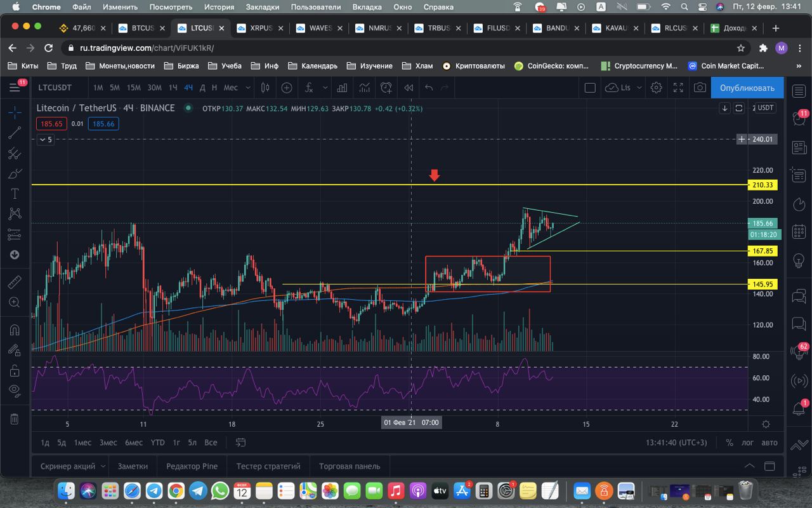This screenshot has width=812, height=508.
Task: Enter fullscreen chart mode
Action: click(678, 88)
